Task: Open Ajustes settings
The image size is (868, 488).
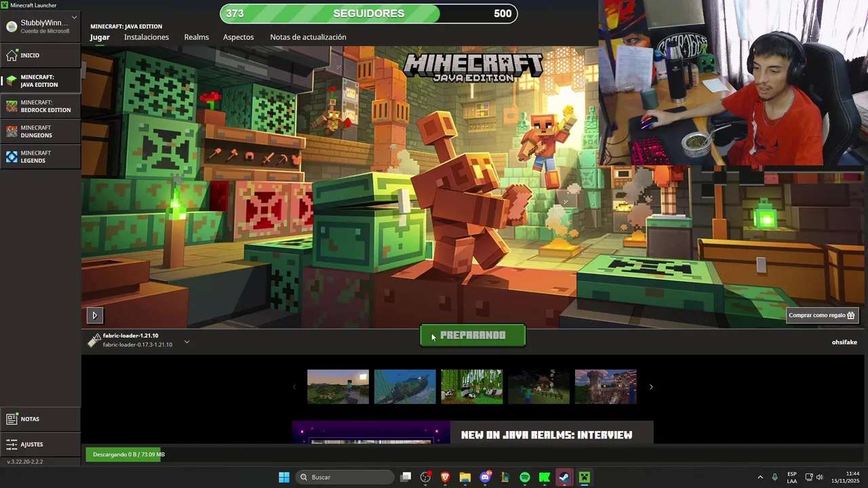Action: coord(40,445)
